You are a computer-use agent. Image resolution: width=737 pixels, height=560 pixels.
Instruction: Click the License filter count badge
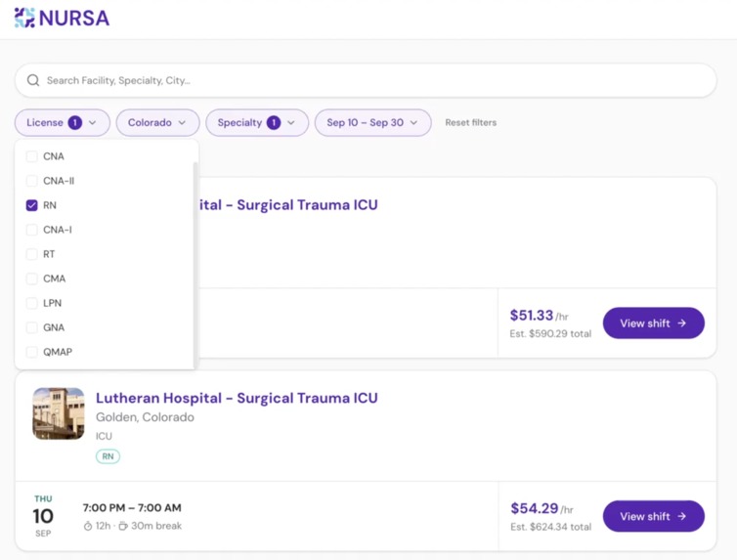[74, 122]
